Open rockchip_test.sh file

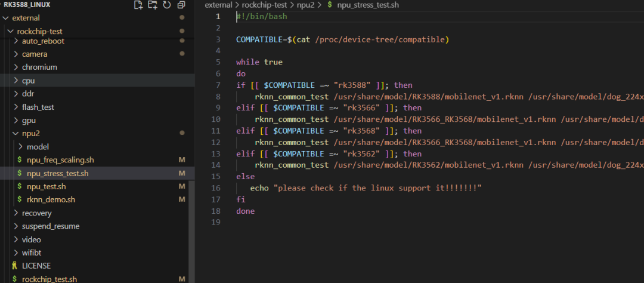[x=49, y=279]
